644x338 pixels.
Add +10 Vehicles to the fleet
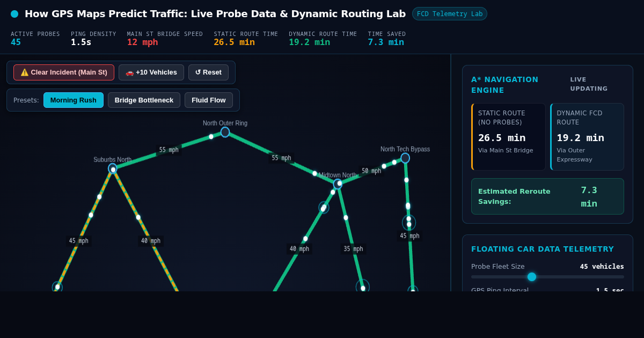(151, 72)
